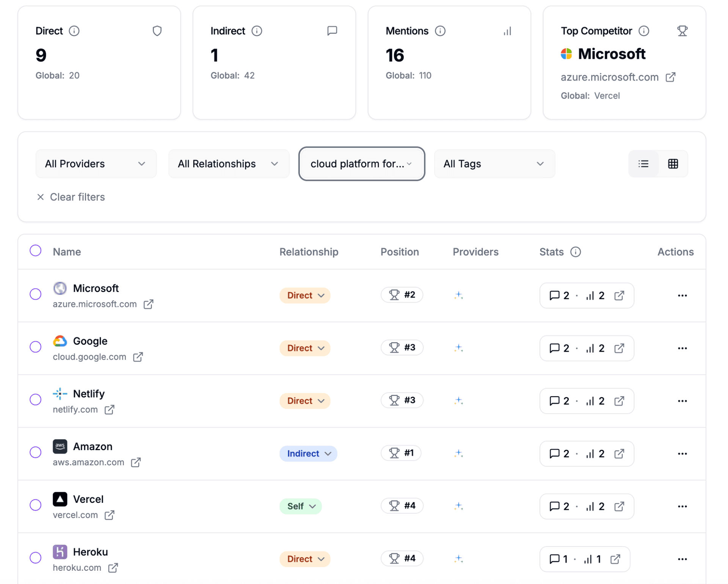Open the stats details for Netlify
The width and height of the screenshot is (728, 584).
point(587,401)
